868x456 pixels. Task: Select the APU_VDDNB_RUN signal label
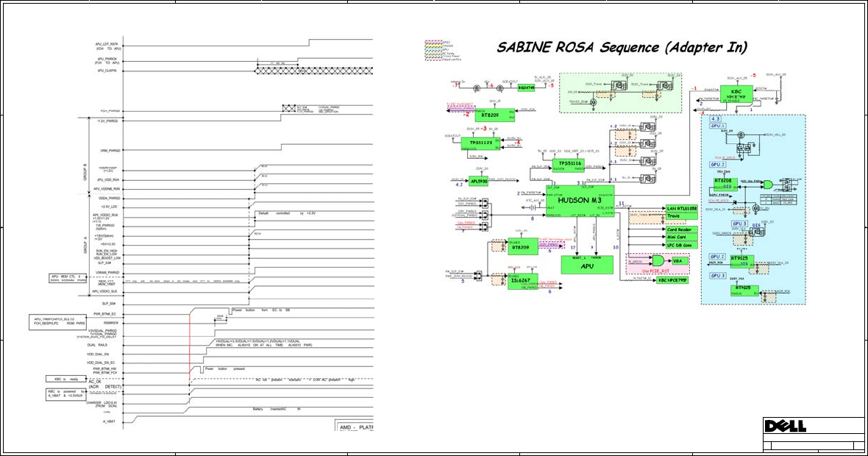(x=106, y=189)
